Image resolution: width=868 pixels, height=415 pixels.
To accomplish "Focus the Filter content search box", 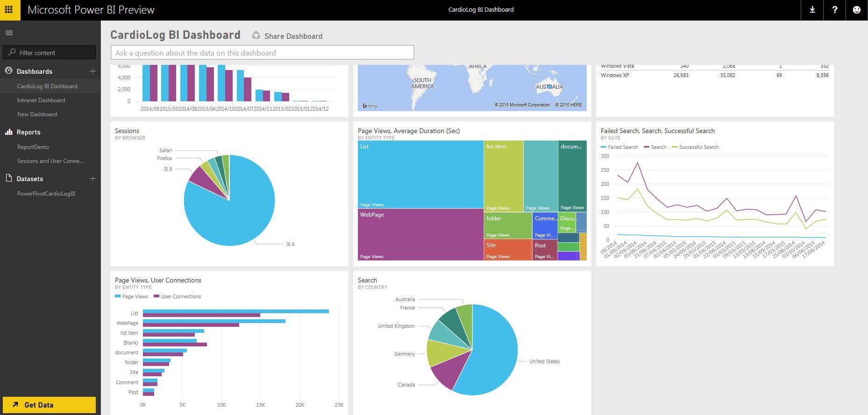I will (x=50, y=52).
